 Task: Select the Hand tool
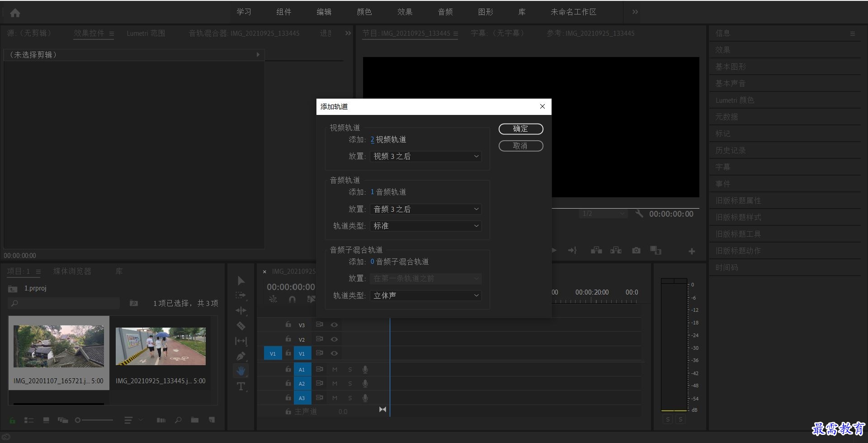pyautogui.click(x=241, y=371)
